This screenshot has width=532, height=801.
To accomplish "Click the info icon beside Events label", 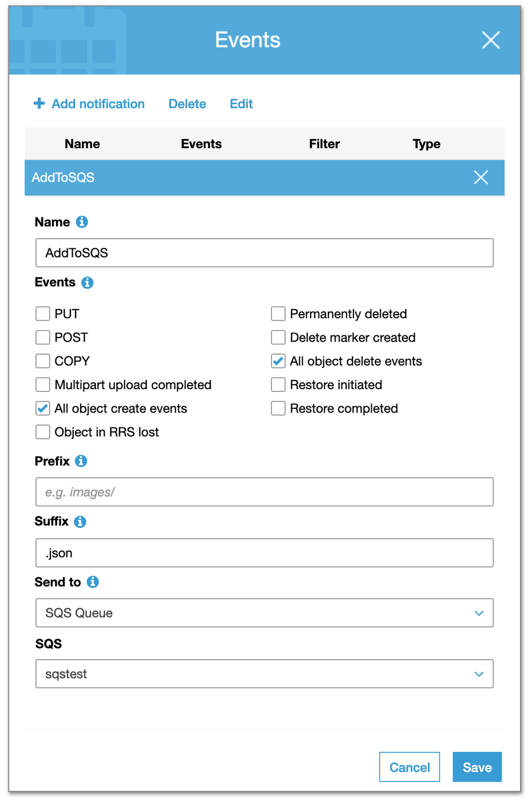I will 87,283.
